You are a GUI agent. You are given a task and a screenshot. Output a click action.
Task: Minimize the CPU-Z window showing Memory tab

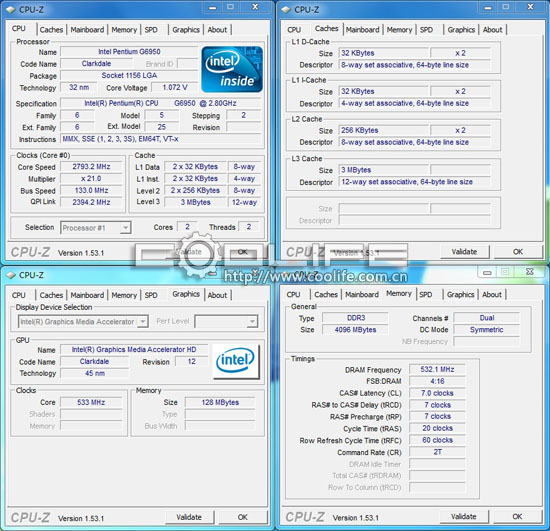[x=487, y=272]
